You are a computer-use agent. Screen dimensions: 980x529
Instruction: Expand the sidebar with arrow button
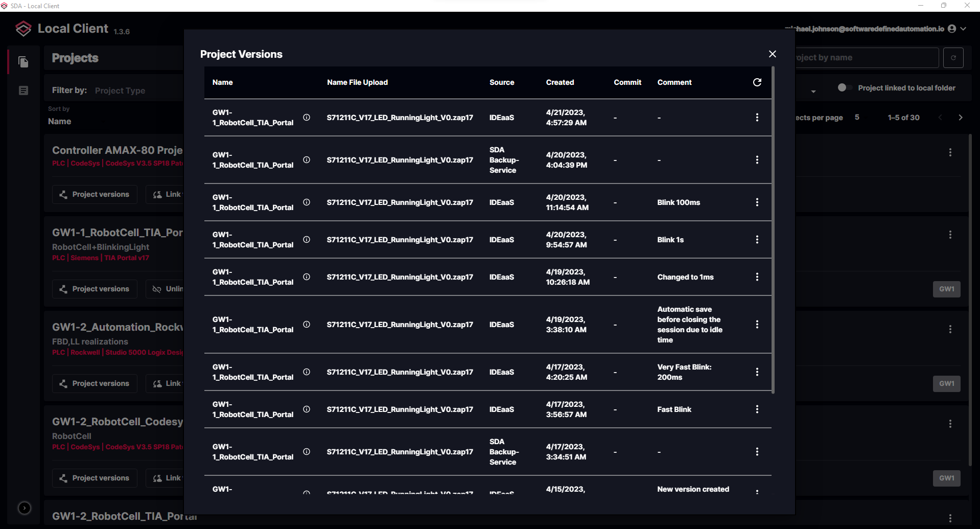point(24,508)
